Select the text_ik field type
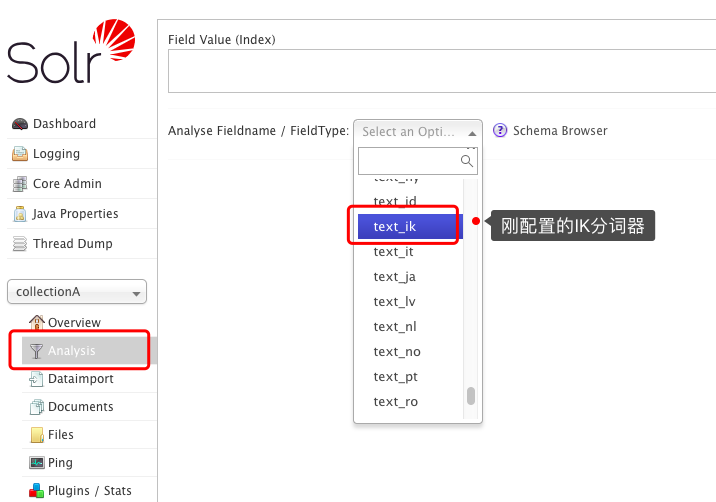716x502 pixels. 410,227
